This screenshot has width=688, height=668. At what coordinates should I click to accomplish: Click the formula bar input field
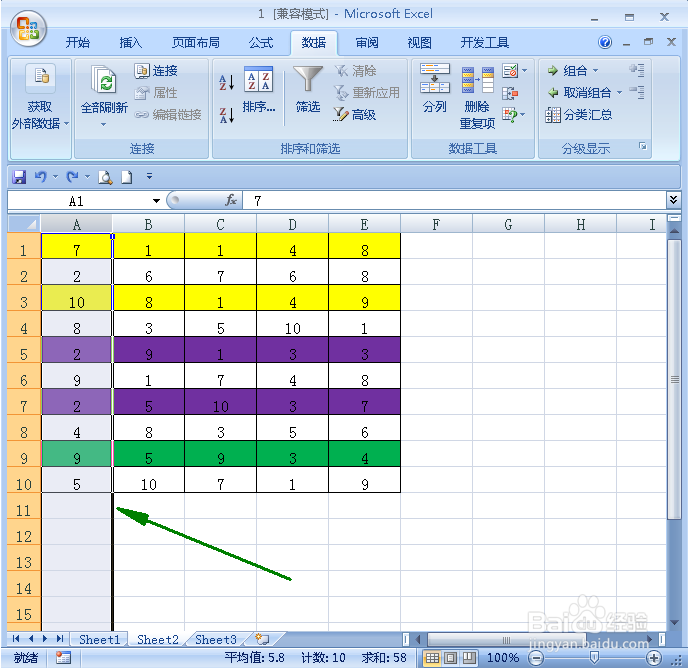pos(454,201)
